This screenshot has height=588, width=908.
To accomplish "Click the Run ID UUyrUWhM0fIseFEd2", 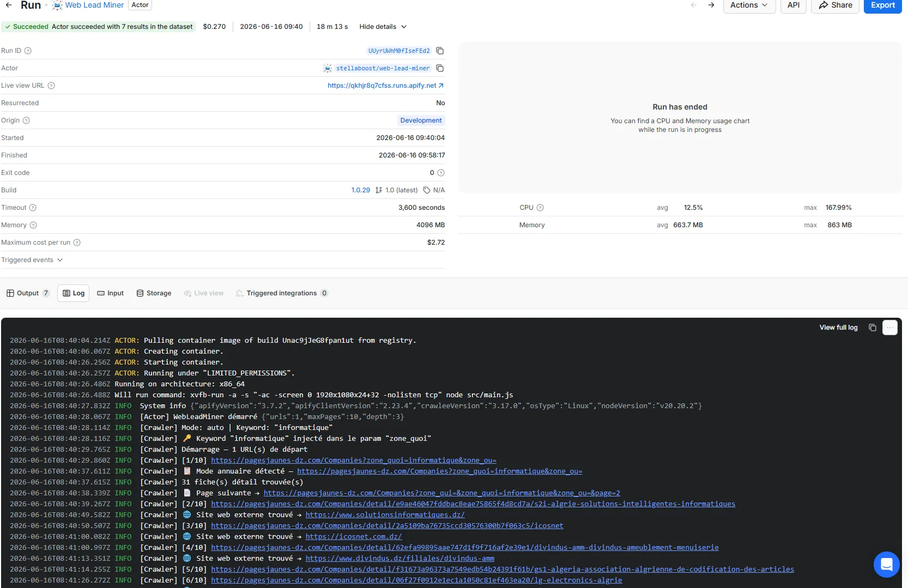I will point(399,51).
